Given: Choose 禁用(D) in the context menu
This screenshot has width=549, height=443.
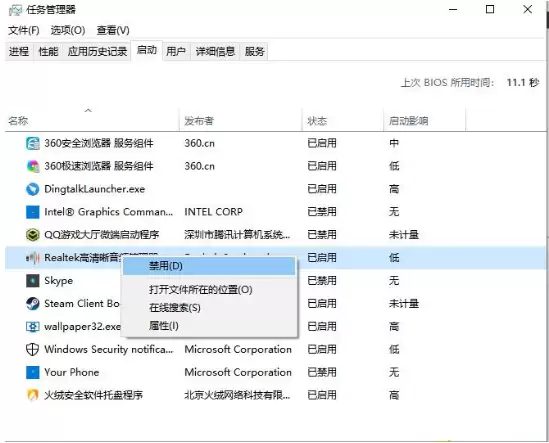Looking at the screenshot, I should coord(209,266).
